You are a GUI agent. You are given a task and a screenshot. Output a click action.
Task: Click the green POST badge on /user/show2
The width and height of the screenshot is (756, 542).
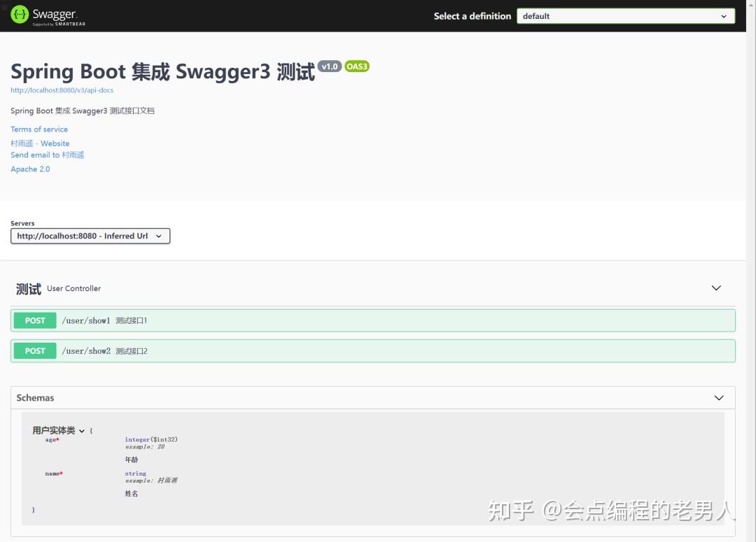point(34,350)
